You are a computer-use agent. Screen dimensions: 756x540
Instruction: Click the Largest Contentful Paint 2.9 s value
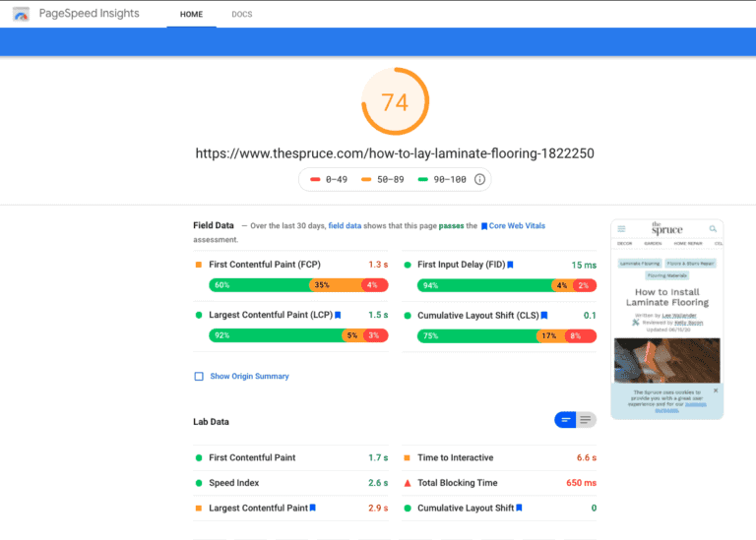click(378, 508)
